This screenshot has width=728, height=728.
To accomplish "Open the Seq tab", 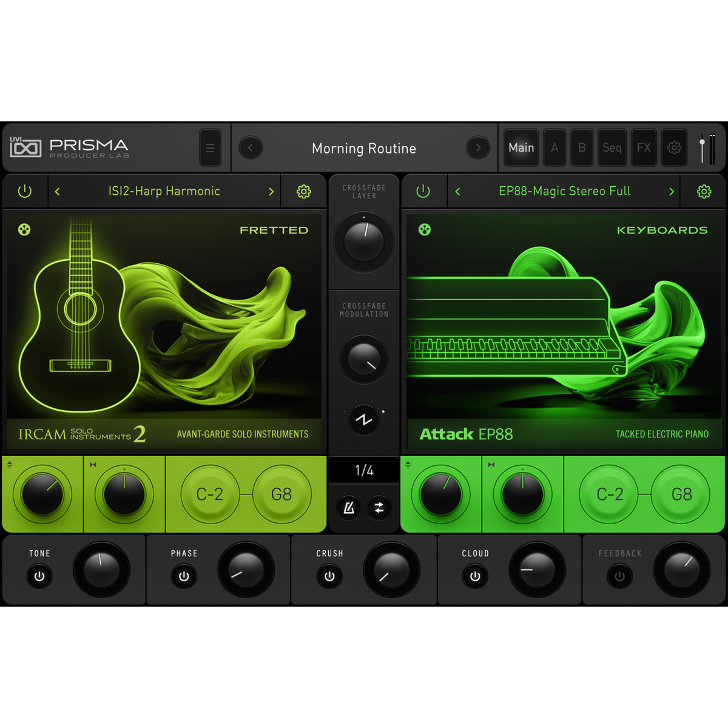I will pyautogui.click(x=612, y=147).
